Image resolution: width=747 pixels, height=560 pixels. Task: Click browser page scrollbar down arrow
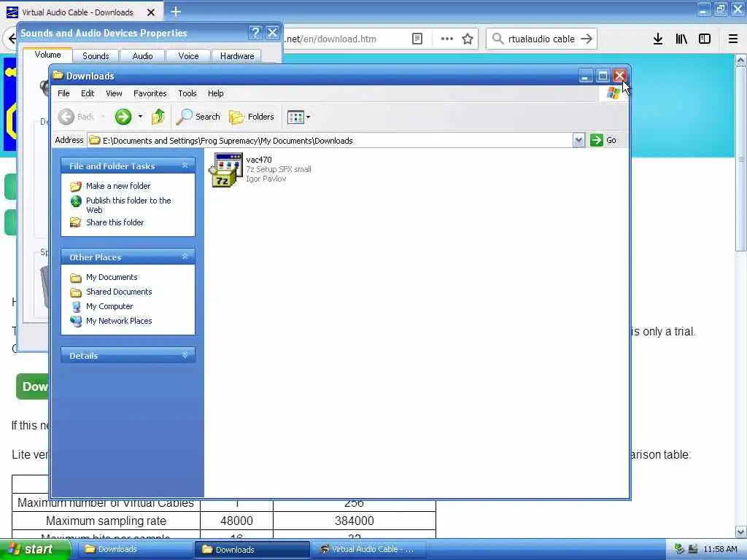click(x=741, y=532)
